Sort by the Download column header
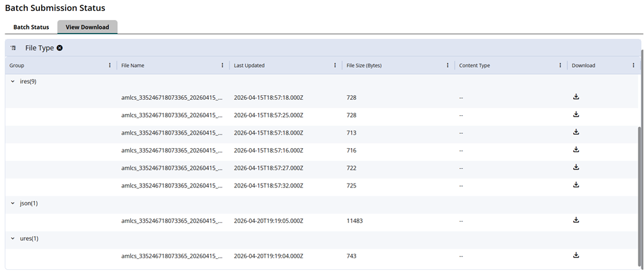 (x=583, y=65)
